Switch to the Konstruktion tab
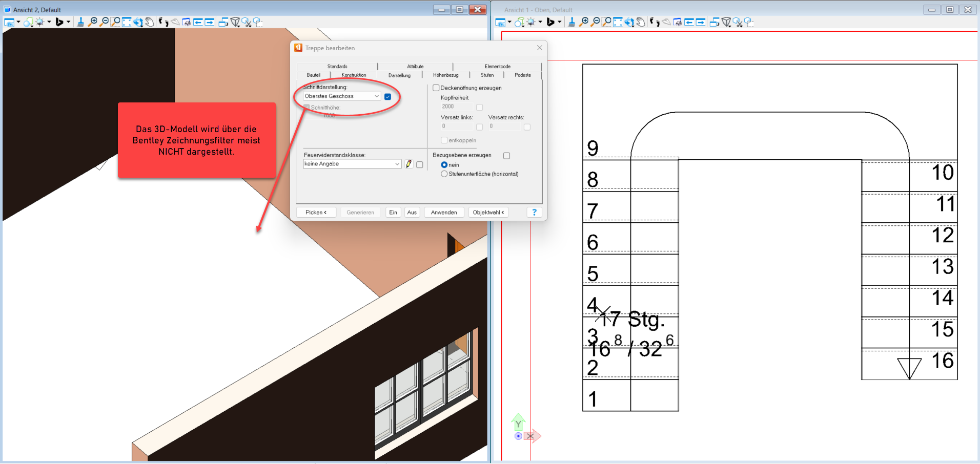Viewport: 980px width, 464px height. 354,75
